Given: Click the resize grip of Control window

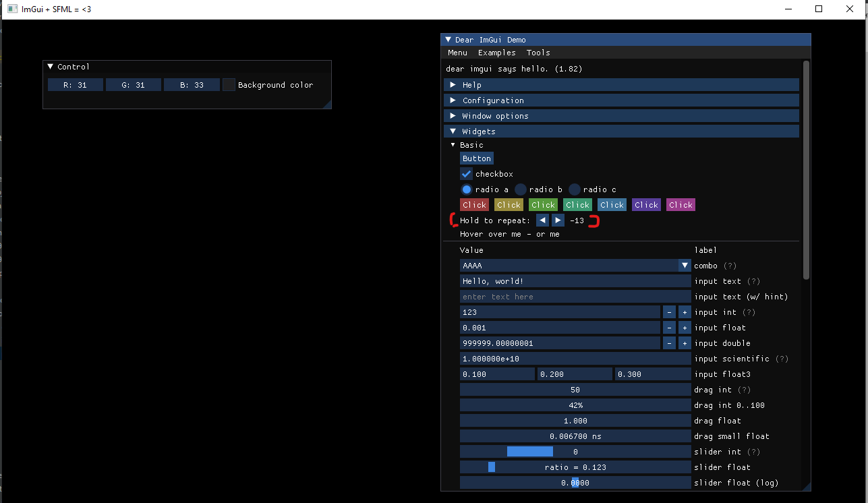Looking at the screenshot, I should point(327,104).
